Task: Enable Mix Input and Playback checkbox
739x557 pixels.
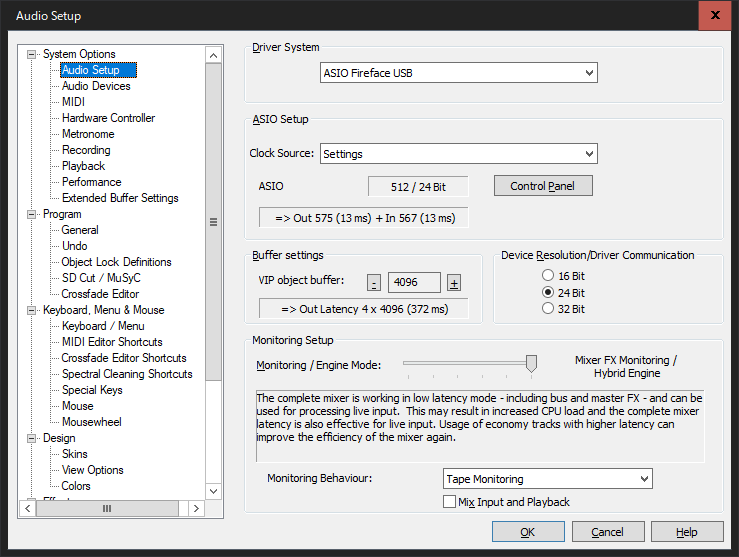Action: tap(449, 501)
